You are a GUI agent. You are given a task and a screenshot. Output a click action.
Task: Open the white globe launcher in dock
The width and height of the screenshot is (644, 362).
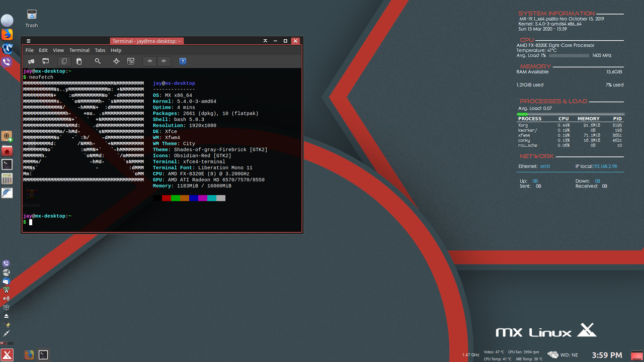pyautogui.click(x=7, y=20)
